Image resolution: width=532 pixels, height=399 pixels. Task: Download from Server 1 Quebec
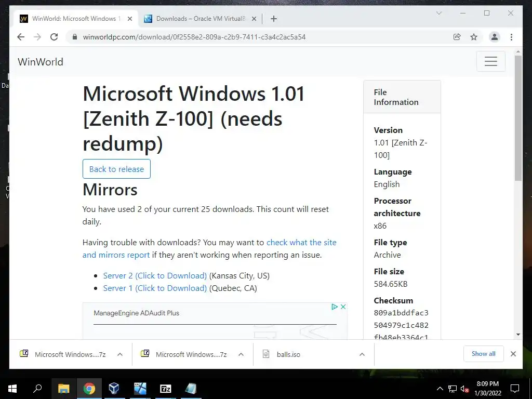click(155, 288)
